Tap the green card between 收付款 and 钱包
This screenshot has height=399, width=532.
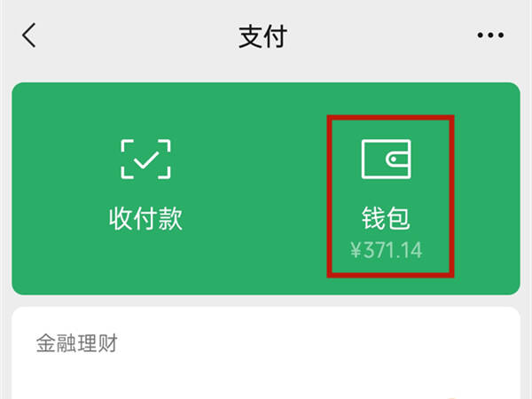pos(254,190)
